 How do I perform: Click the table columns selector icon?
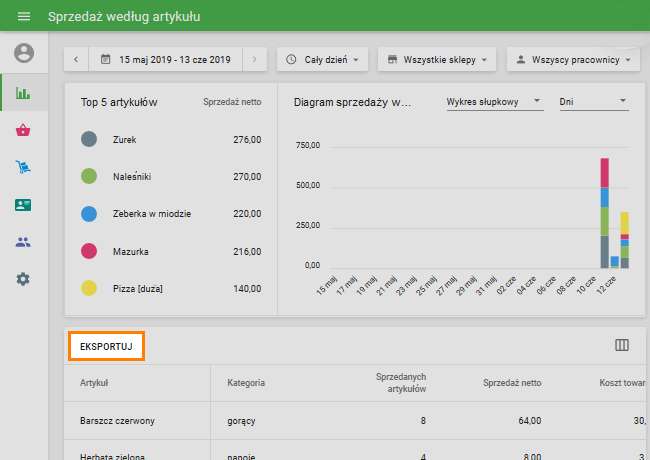(621, 345)
